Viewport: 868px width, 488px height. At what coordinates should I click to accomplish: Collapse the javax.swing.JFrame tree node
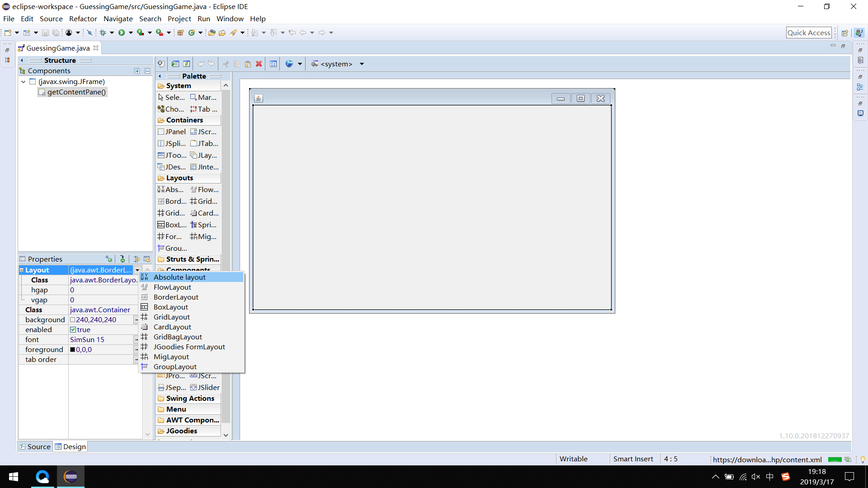[24, 82]
